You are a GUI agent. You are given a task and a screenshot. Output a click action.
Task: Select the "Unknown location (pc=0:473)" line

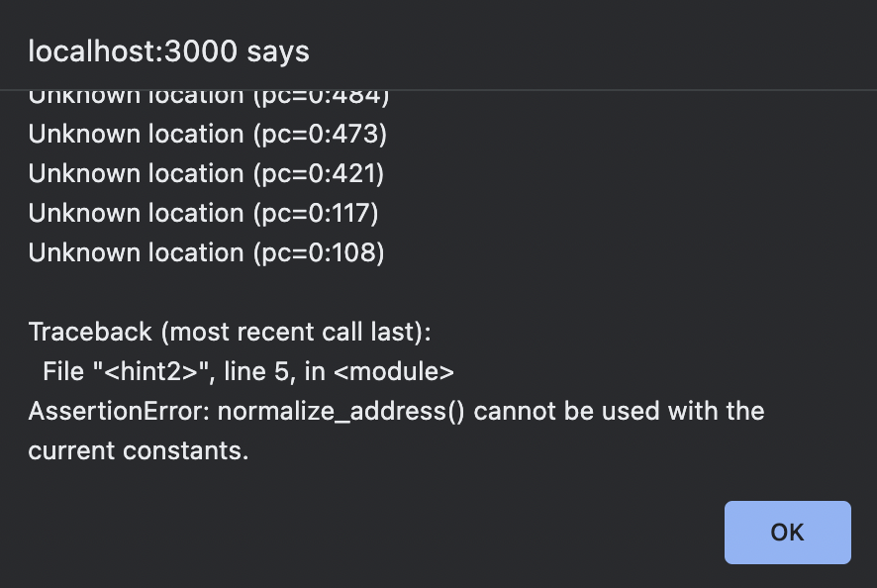point(208,134)
